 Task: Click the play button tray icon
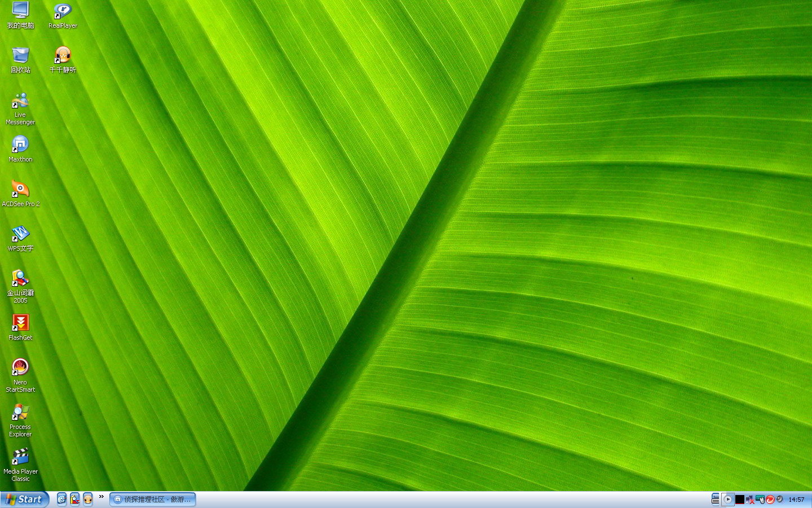click(x=727, y=500)
